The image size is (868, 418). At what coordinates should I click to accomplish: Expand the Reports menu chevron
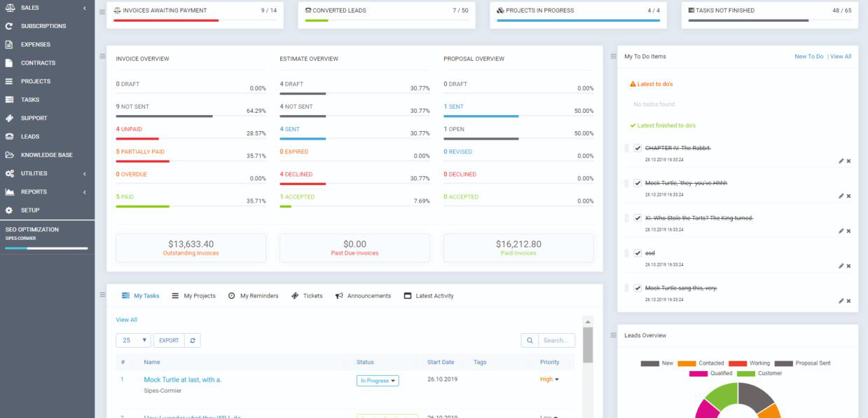coord(84,191)
